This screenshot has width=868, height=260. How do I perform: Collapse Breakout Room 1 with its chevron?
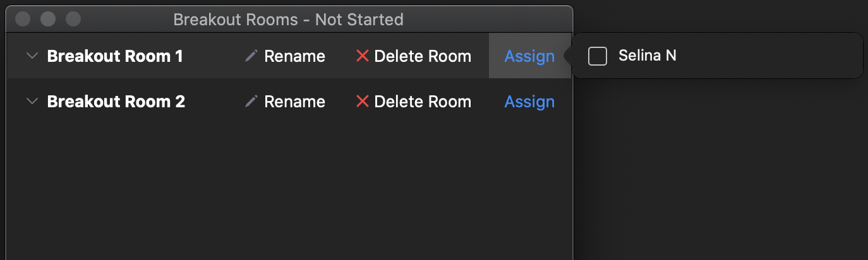tap(32, 56)
